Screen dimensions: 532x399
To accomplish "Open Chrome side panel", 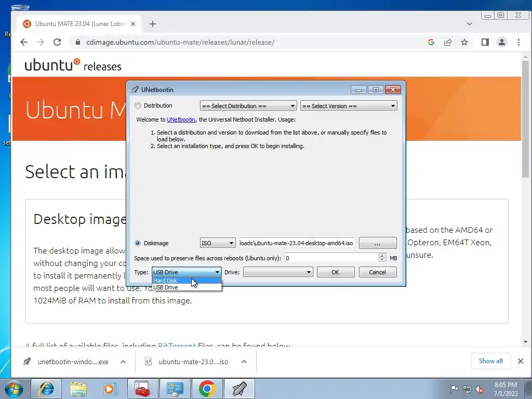I will [x=485, y=42].
